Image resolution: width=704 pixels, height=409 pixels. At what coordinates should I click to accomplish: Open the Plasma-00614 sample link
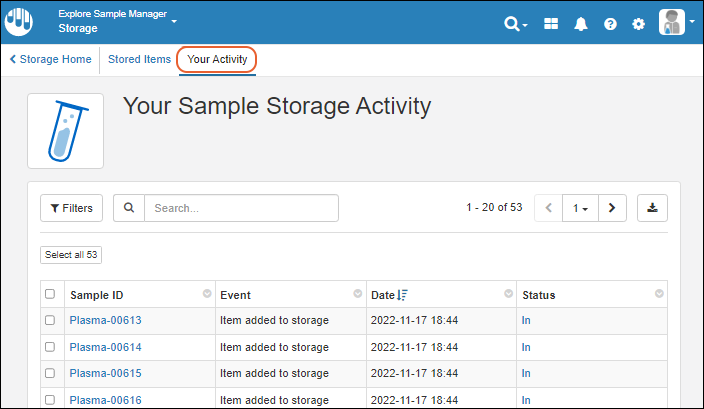[x=105, y=347]
